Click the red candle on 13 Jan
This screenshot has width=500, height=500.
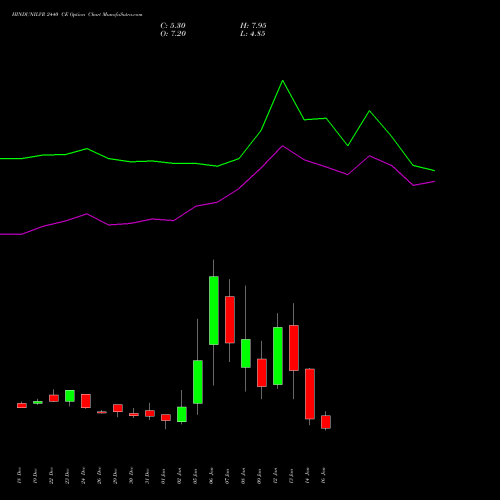pos(294,348)
